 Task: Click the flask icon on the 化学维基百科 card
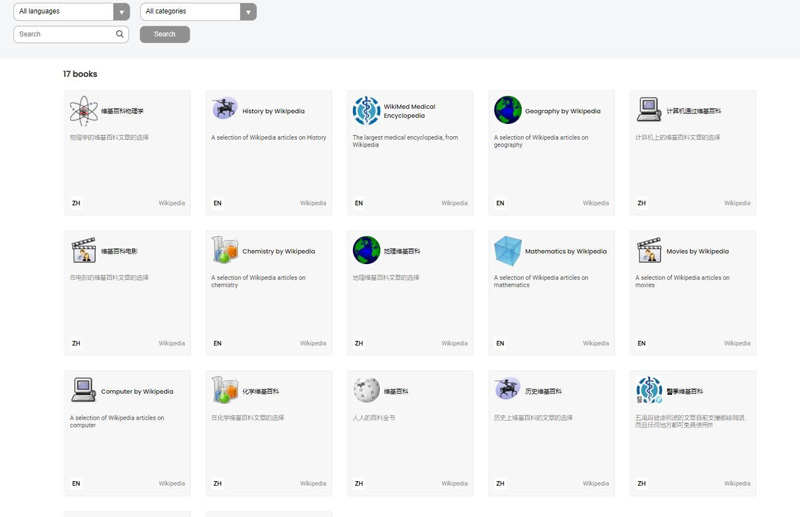click(225, 390)
